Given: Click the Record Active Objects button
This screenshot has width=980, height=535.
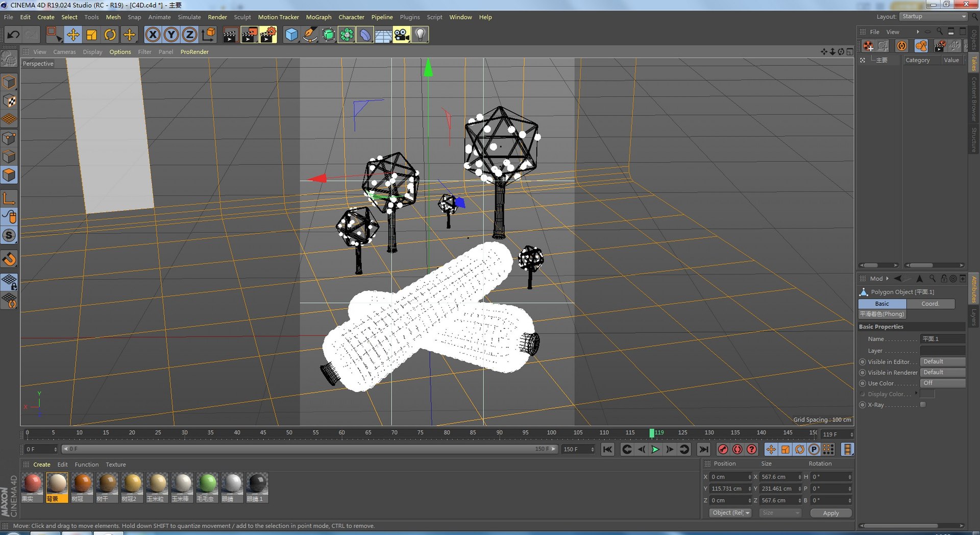Looking at the screenshot, I should click(723, 449).
